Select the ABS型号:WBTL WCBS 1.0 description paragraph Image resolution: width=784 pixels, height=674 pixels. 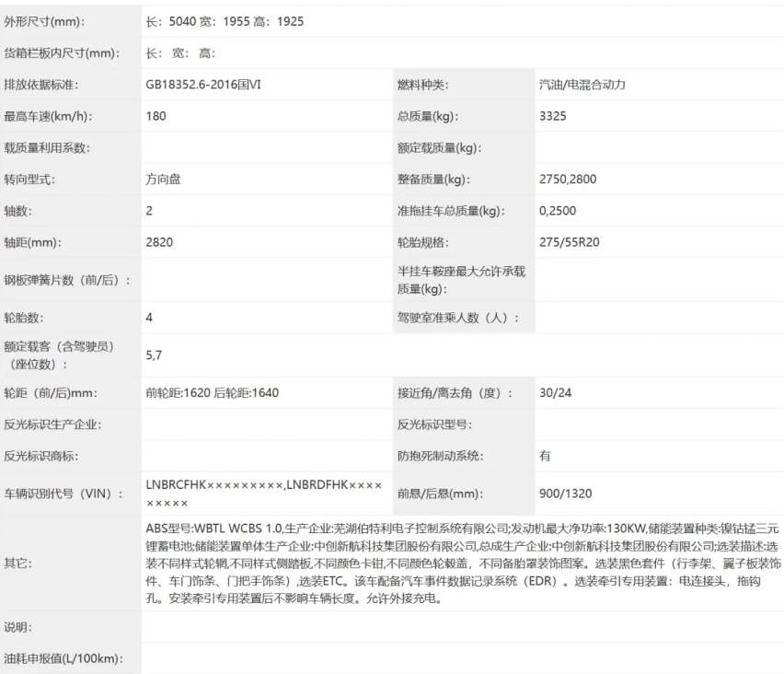tap(463, 563)
